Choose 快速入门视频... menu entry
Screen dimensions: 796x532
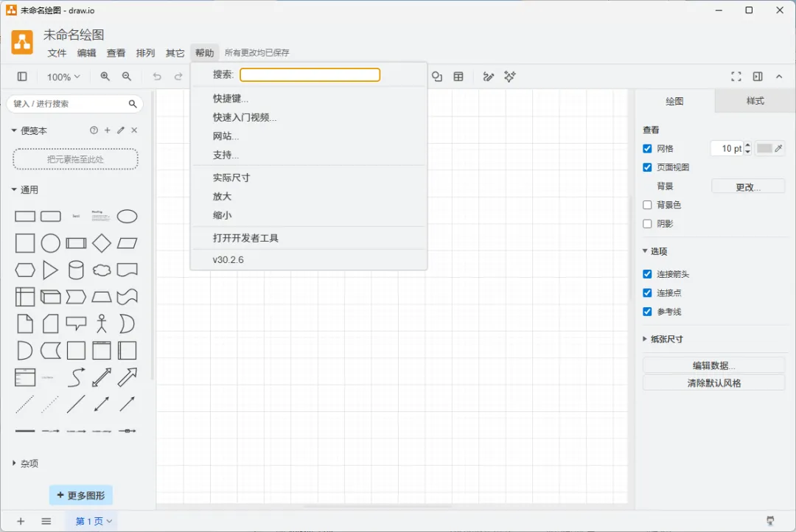click(x=309, y=117)
